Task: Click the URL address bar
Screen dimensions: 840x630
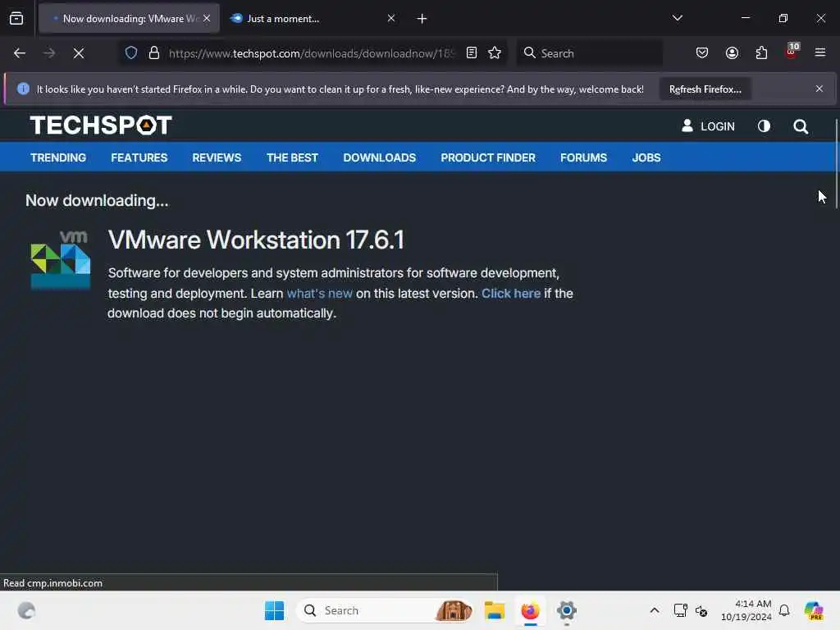Action: pyautogui.click(x=312, y=53)
